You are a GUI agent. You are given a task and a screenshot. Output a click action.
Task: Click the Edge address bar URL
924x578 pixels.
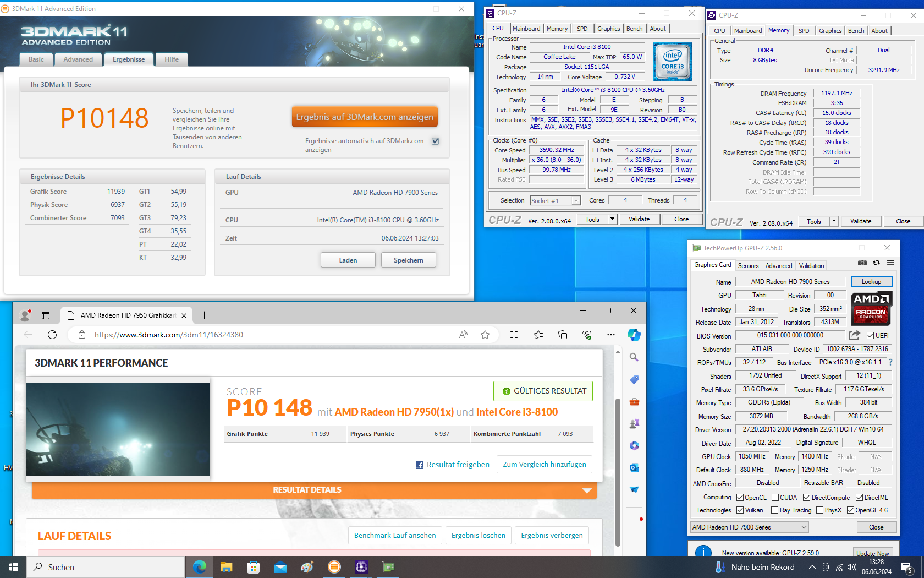[169, 335]
